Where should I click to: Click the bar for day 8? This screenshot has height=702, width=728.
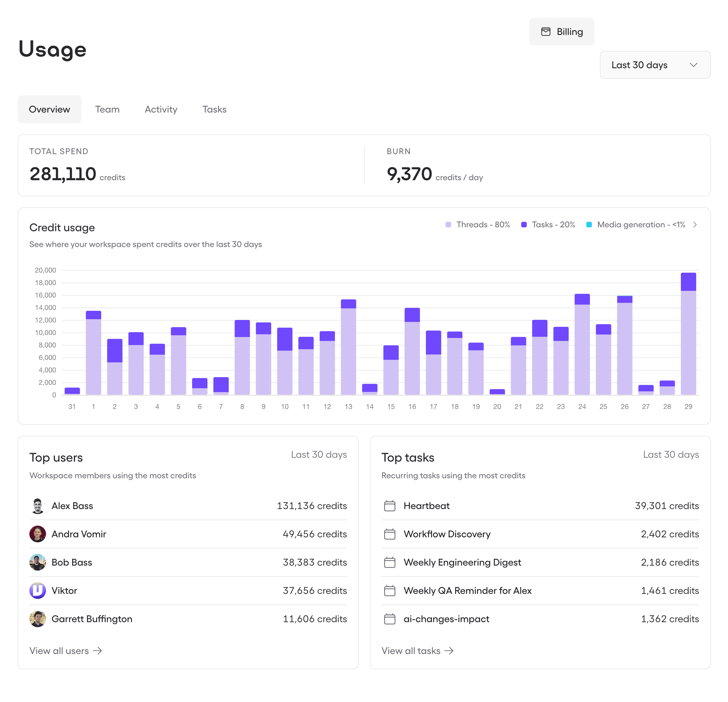click(242, 357)
